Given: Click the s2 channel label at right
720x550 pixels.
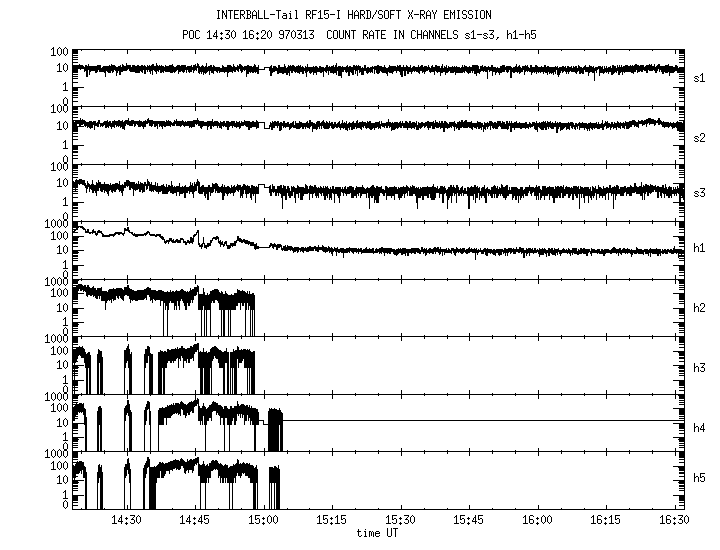Looking at the screenshot, I should (700, 137).
